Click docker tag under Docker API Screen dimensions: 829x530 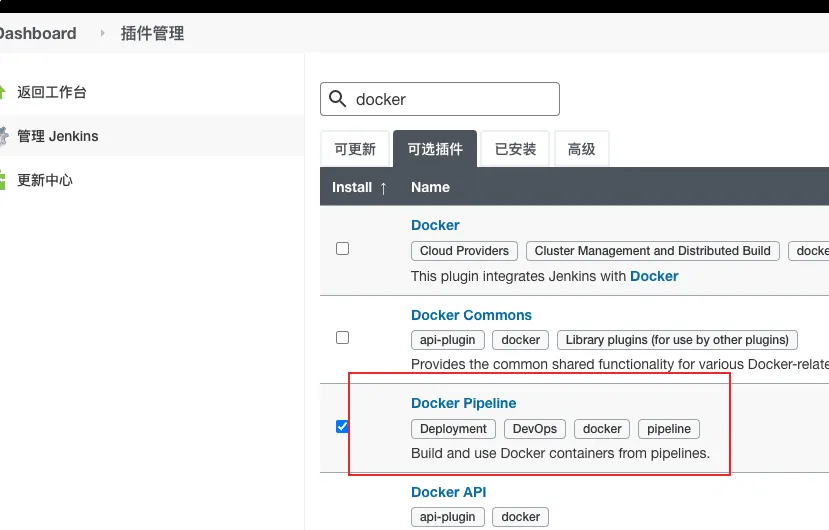click(520, 517)
